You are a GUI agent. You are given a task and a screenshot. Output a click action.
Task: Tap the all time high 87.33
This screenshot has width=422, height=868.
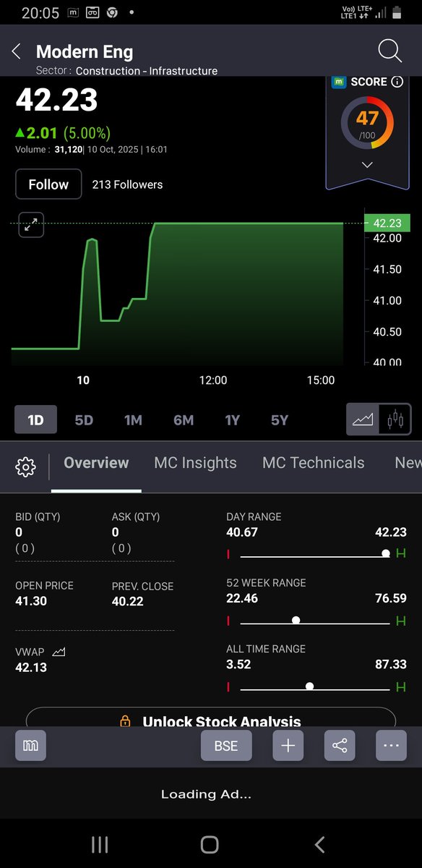click(391, 664)
